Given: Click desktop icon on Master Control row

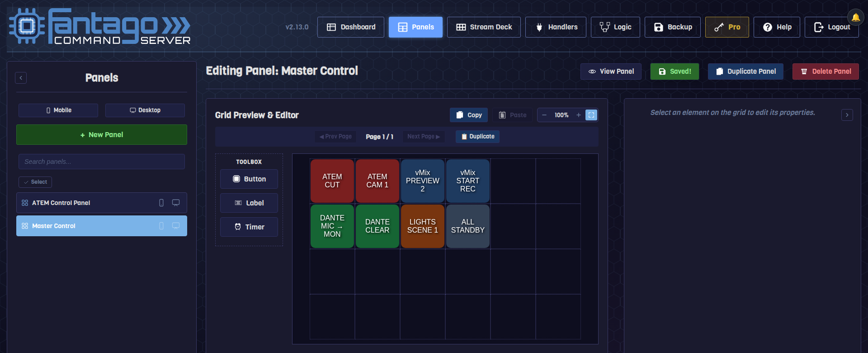Looking at the screenshot, I should 176,226.
